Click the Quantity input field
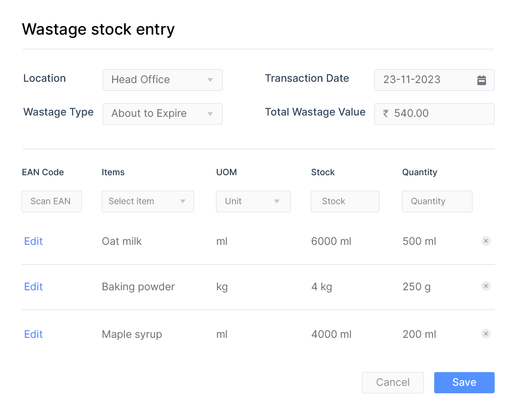520x420 pixels. pos(437,202)
